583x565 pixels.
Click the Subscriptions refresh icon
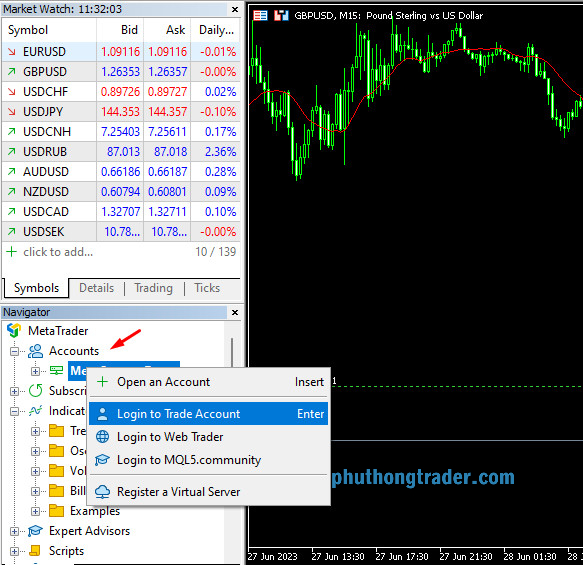[x=36, y=391]
